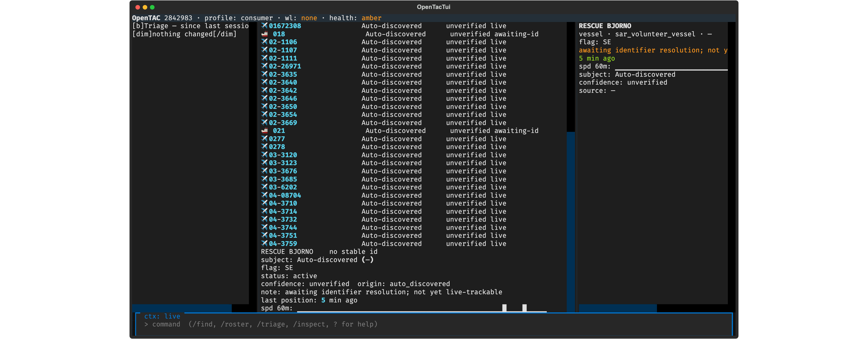
Task: Click the RESCUE BJORNO detail panel title
Action: pos(605,26)
